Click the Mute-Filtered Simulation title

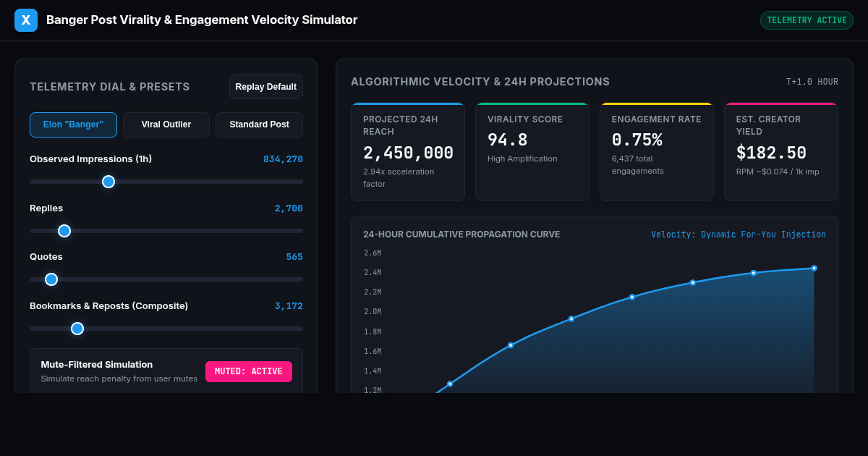(97, 365)
